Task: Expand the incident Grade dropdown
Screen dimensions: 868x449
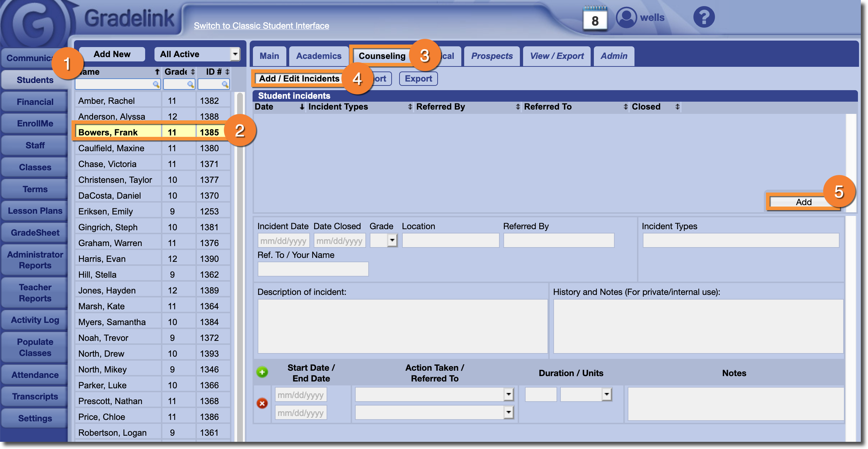Action: 392,240
